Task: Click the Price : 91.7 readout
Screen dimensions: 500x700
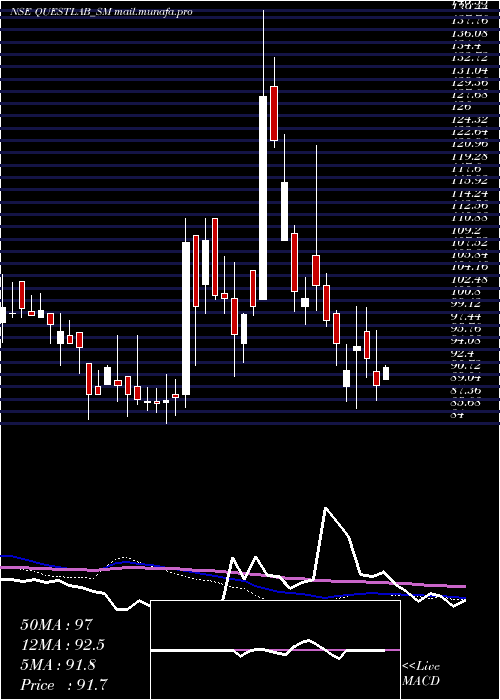Action: (63, 684)
